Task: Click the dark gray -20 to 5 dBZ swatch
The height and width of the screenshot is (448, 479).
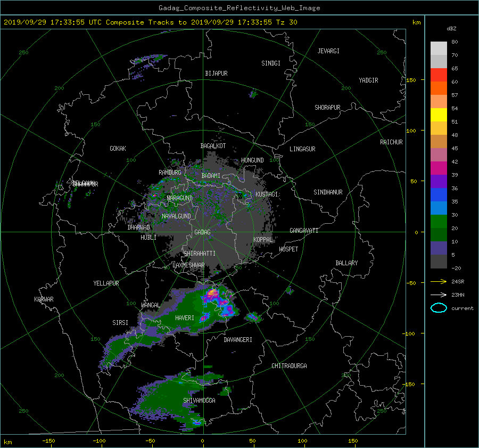Action: (439, 262)
